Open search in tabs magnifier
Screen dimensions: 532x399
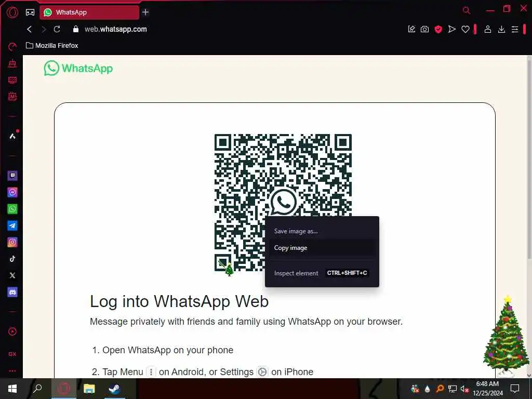click(467, 10)
